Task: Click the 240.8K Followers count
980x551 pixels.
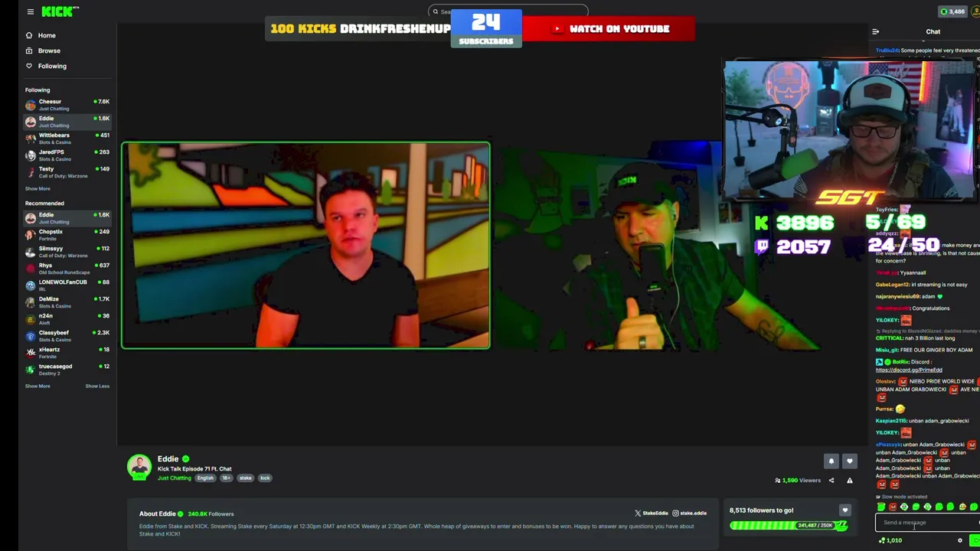Action: (x=211, y=514)
